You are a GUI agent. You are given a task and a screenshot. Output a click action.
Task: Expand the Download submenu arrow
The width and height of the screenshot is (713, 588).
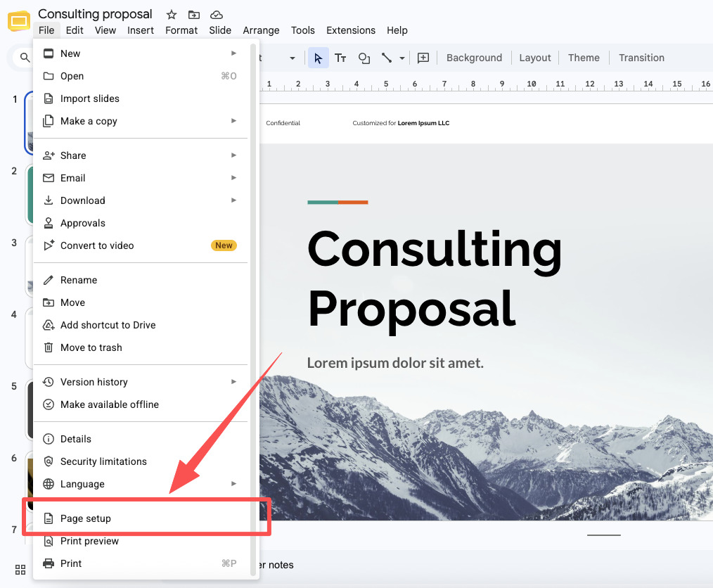click(233, 200)
